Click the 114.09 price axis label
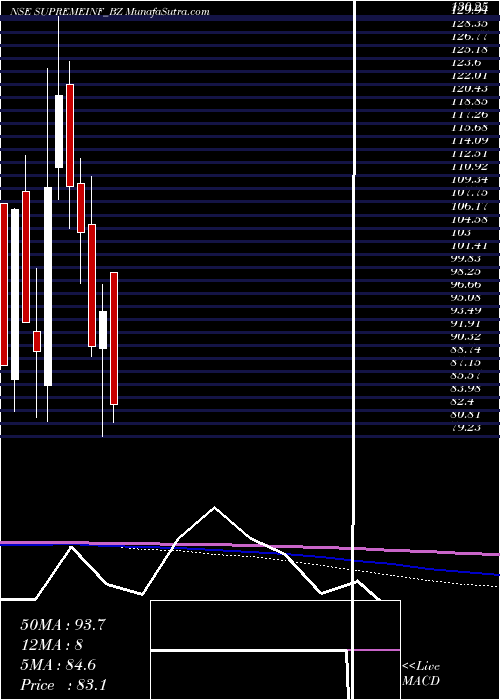 coord(471,141)
